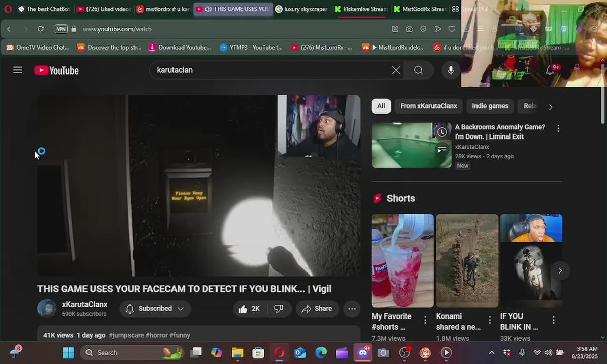Open xKarutaClanx channel name link
Image resolution: width=607 pixels, height=364 pixels.
[84, 304]
